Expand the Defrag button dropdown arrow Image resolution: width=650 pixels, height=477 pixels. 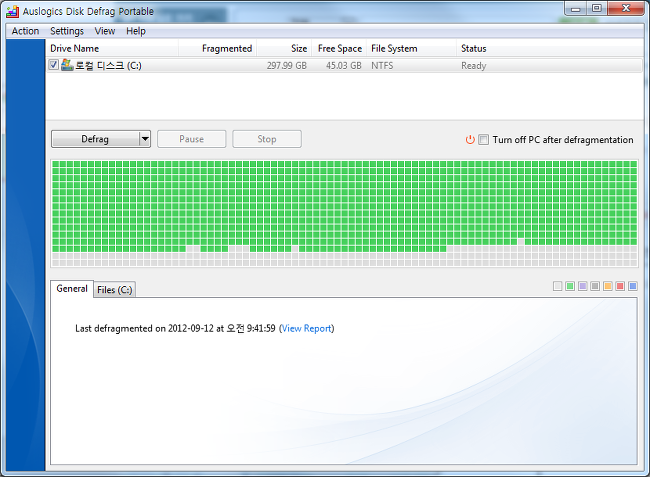145,139
